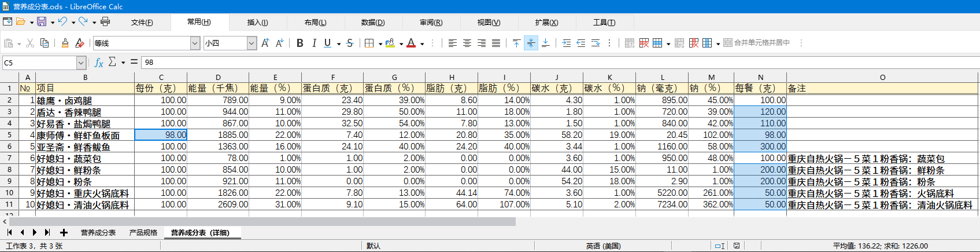Open the font size dropdown showing 小四
980x252 pixels.
pos(252,43)
